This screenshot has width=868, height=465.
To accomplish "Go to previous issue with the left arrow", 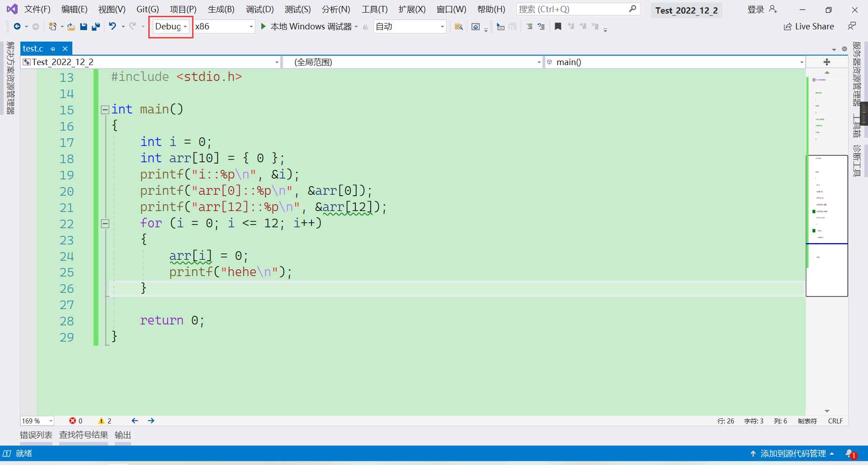I will 135,421.
